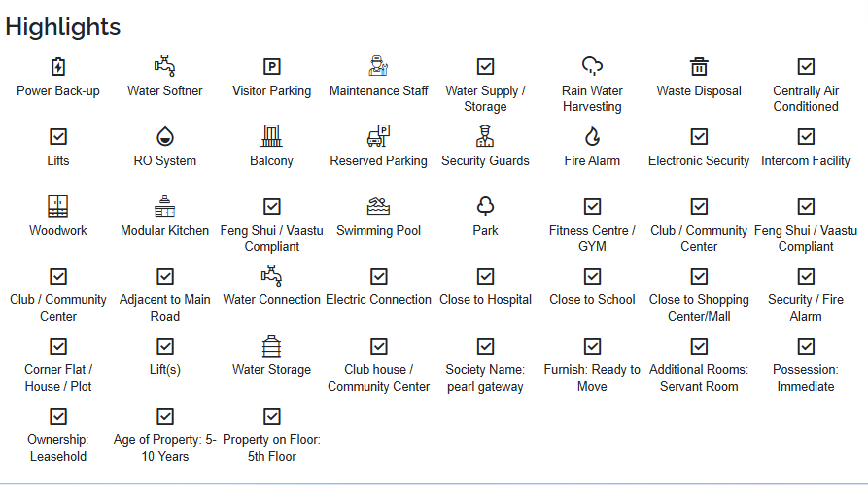
Task: Click the Centrally Air Conditioned checkbox
Action: click(x=806, y=67)
